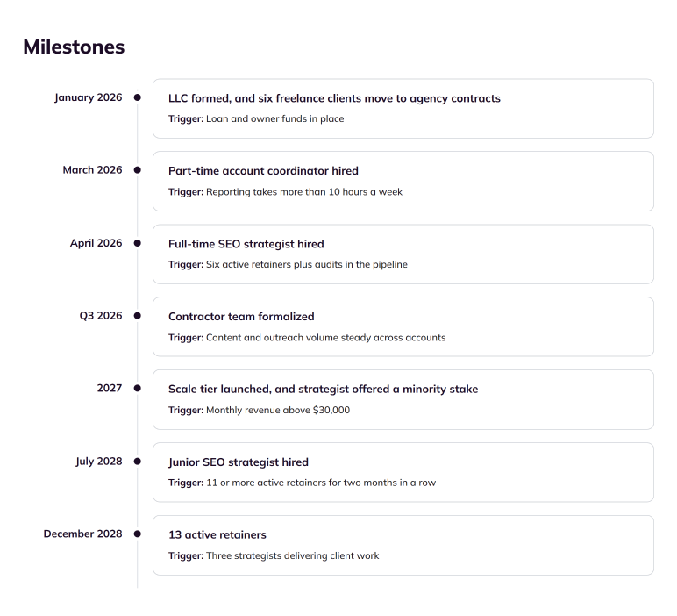Viewport: 677px width, 616px height.
Task: Click the April 2026 timeline dot
Action: 138,243
